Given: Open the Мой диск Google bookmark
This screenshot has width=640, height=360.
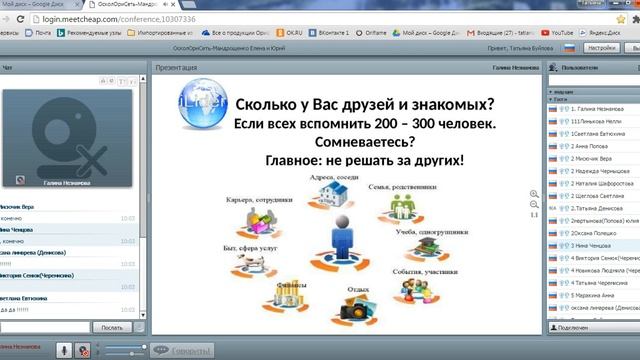Looking at the screenshot, I should [426, 33].
